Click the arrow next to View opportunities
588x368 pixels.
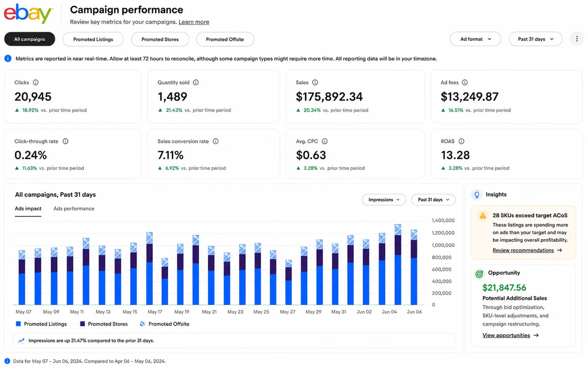click(536, 335)
